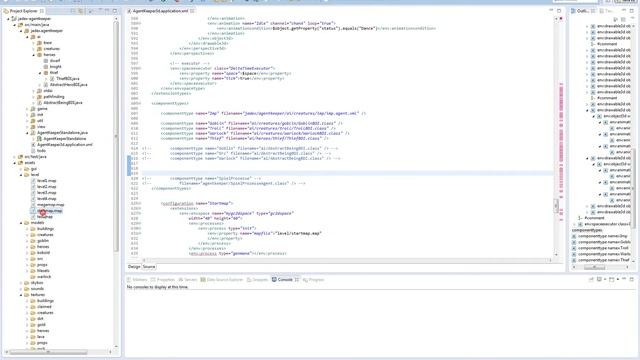Collapse the jadex-agentkeeper project node

pyautogui.click(x=8, y=19)
